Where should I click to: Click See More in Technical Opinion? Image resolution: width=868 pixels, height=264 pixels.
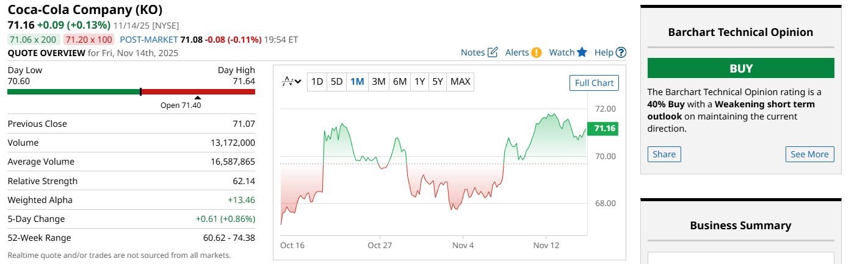[x=809, y=154]
